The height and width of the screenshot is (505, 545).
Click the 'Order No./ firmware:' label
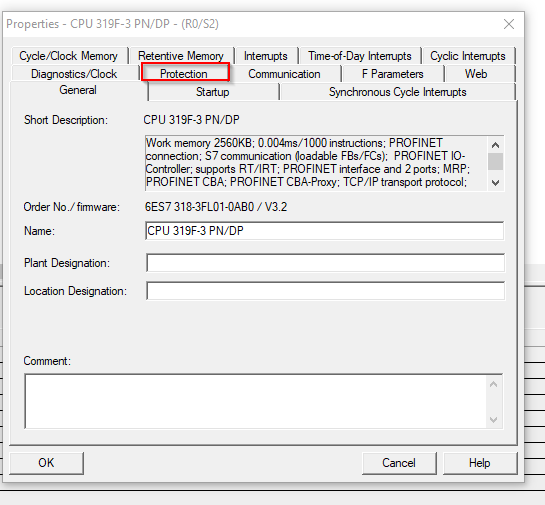point(72,207)
